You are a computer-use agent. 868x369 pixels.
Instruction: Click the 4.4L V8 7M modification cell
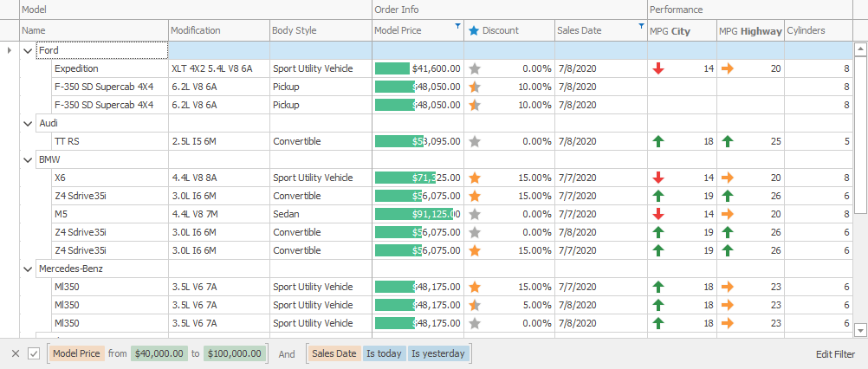point(219,214)
